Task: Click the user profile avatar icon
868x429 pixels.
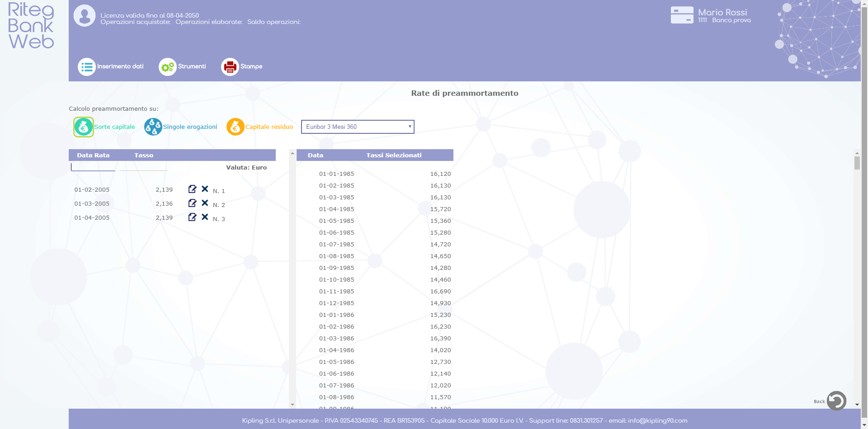Action: coord(85,16)
